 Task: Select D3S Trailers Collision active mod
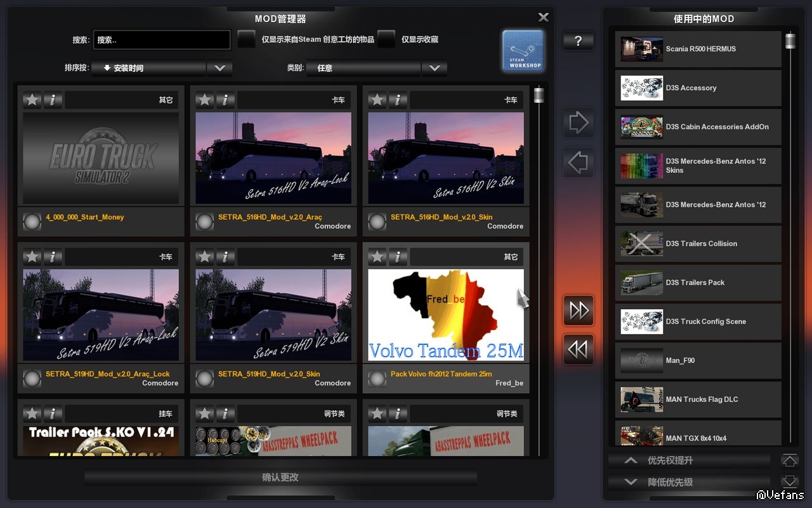(698, 244)
